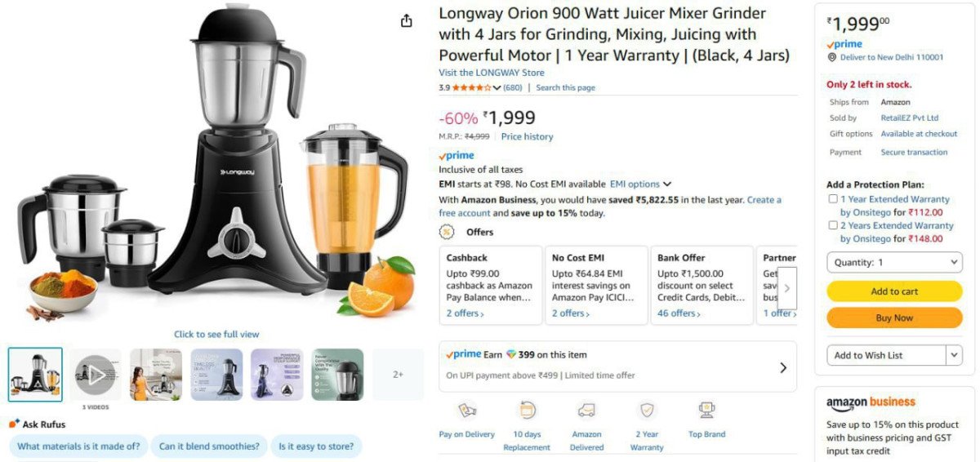Image resolution: width=980 pixels, height=462 pixels.
Task: Select the '2+' more images thumbnail
Action: coord(398,375)
